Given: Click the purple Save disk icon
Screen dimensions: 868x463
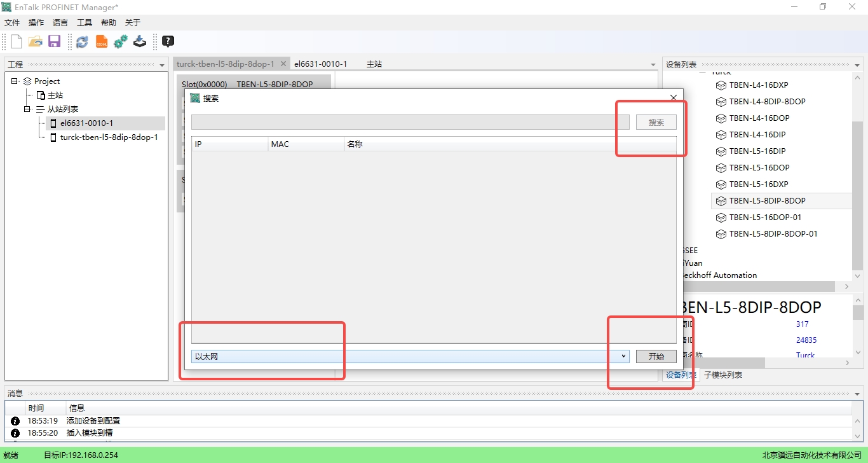Looking at the screenshot, I should (x=54, y=42).
